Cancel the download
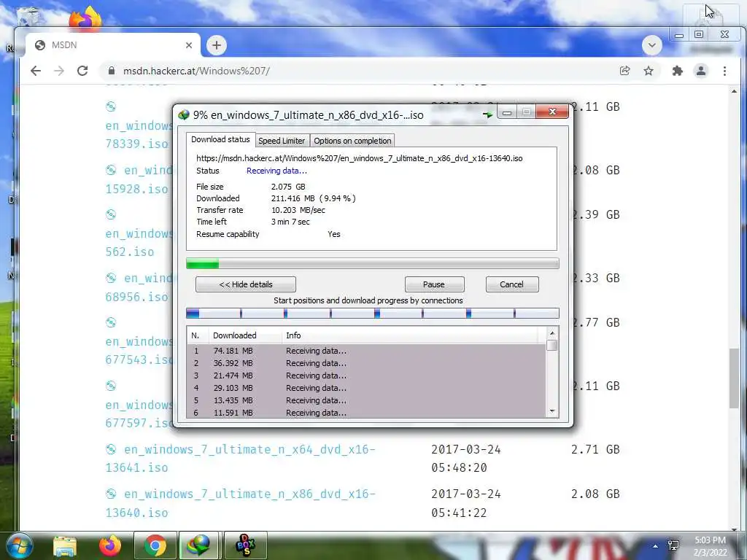The width and height of the screenshot is (747, 560). 512,284
